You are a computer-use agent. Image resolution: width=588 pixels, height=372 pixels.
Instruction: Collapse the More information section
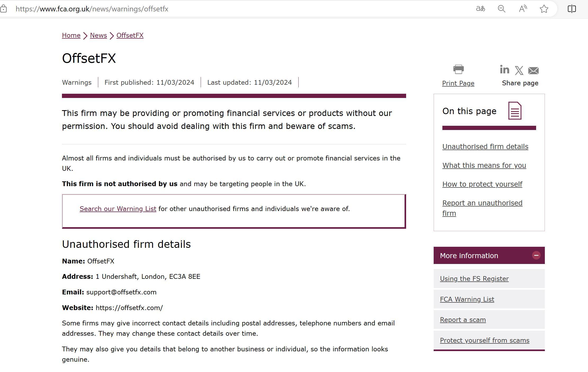[536, 256]
